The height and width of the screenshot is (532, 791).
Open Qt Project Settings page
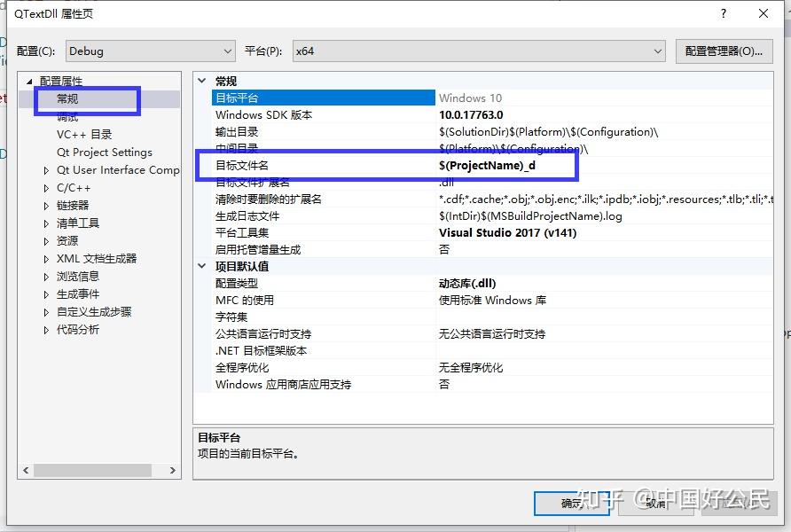104,152
